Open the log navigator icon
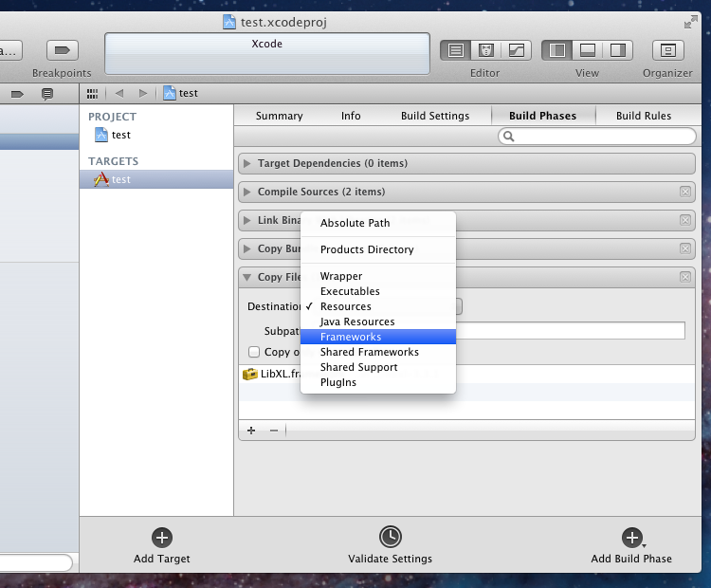The width and height of the screenshot is (711, 588). (x=47, y=94)
